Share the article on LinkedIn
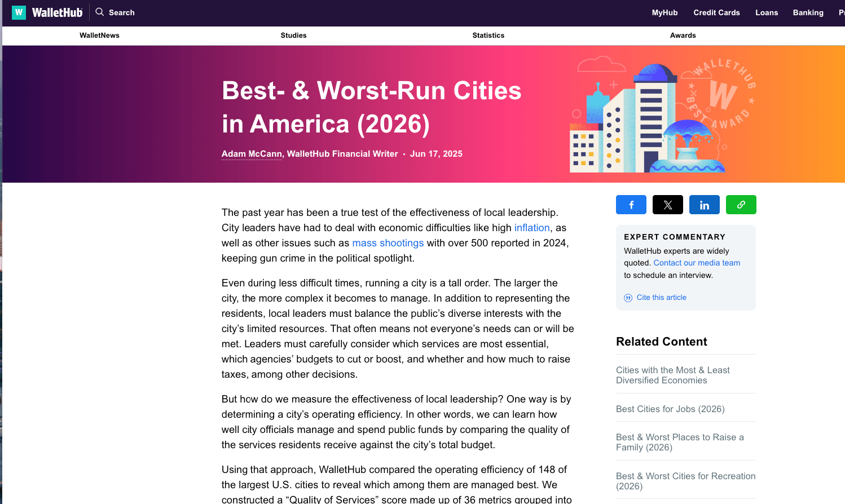This screenshot has height=504, width=845. (704, 205)
